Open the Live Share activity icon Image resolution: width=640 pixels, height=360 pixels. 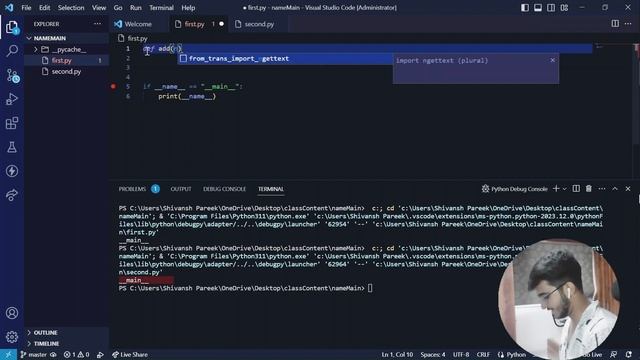coord(12,195)
